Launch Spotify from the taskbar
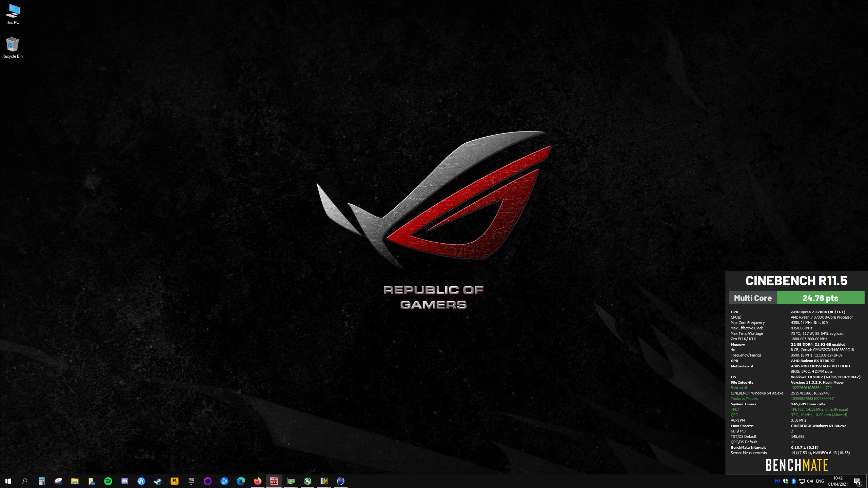Screen dimensions: 868x488 tap(108, 481)
